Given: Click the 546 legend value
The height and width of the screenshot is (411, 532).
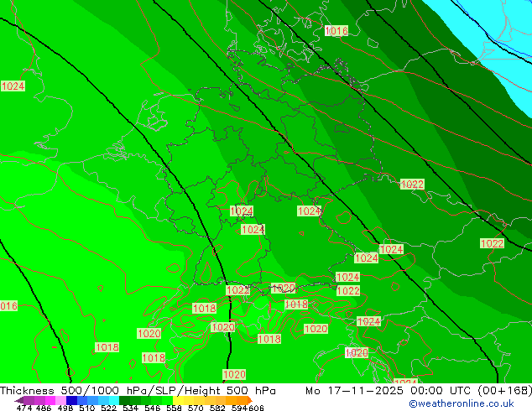Looking at the screenshot, I should click(x=153, y=408).
